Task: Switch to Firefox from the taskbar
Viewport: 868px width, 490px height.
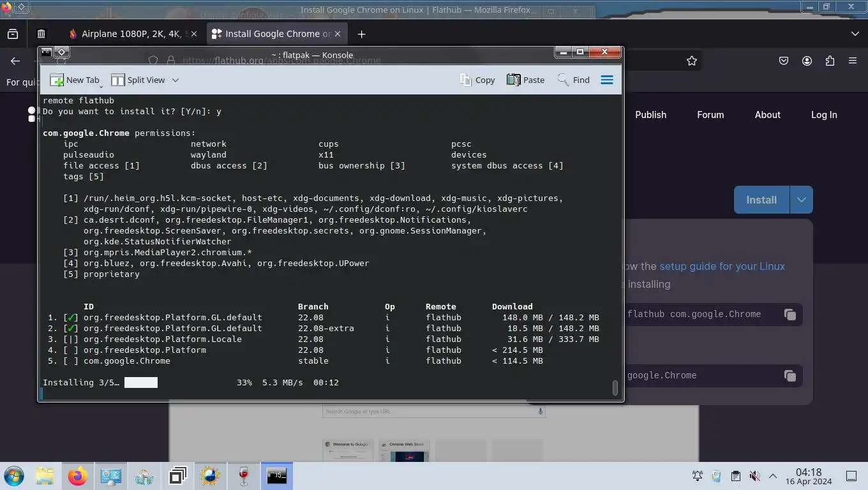Action: tap(77, 476)
